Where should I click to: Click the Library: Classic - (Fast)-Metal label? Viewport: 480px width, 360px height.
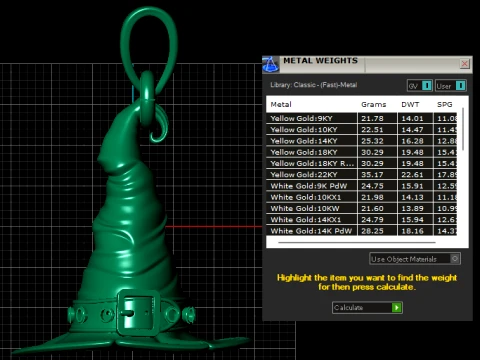[314, 85]
